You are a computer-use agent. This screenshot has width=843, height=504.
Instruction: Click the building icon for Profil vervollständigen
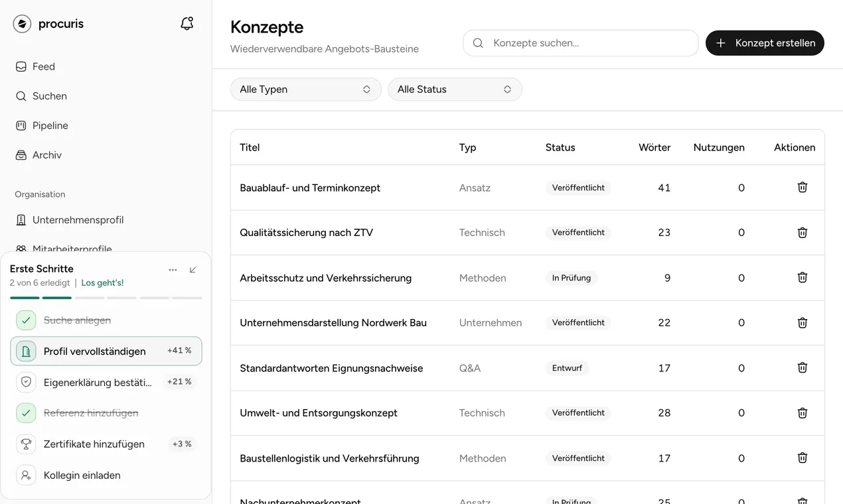click(26, 351)
